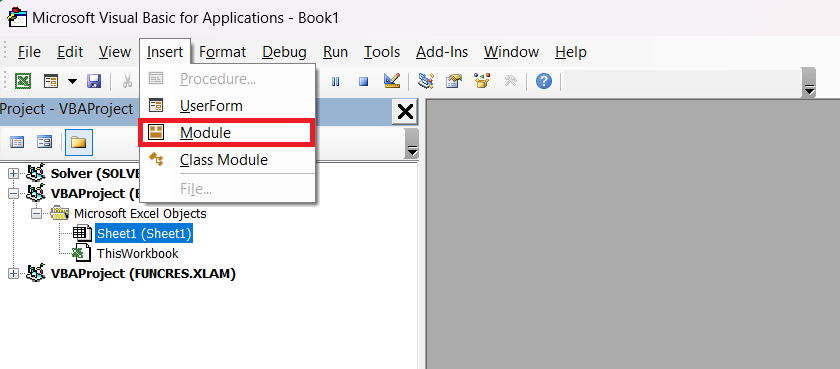
Task: Click the FUNCRES.XLAM project icon
Action: pyautogui.click(x=36, y=273)
